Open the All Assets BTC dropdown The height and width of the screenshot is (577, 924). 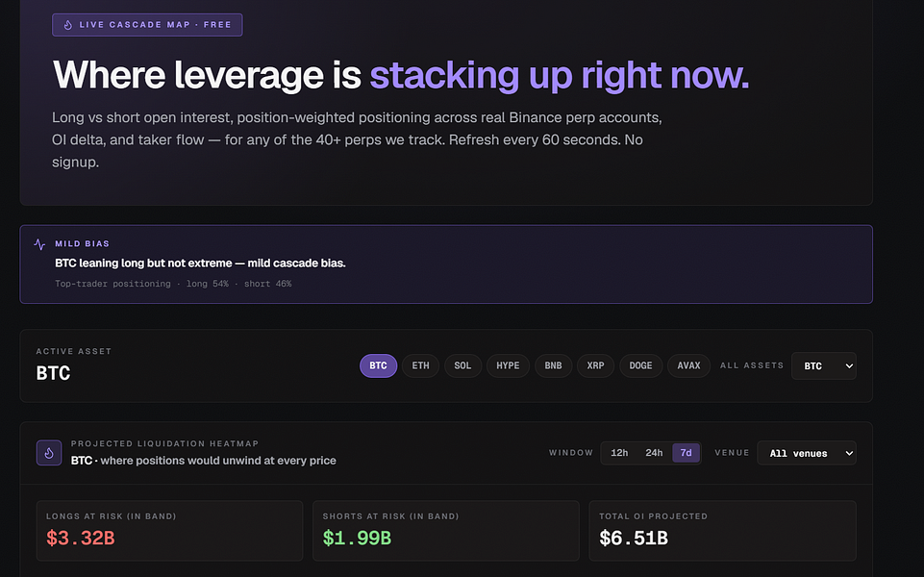[824, 365]
